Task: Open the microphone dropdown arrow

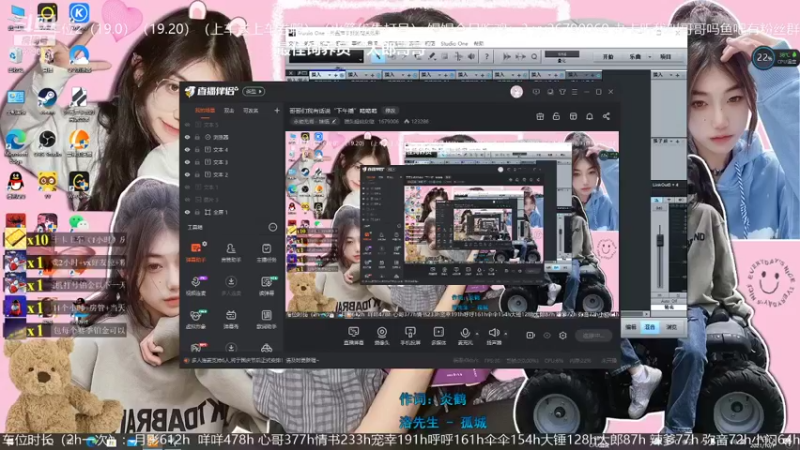Action: coord(477,334)
